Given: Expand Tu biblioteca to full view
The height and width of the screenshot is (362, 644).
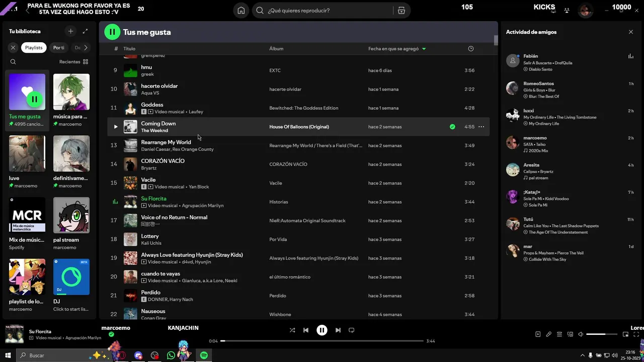Looking at the screenshot, I should 85,31.
